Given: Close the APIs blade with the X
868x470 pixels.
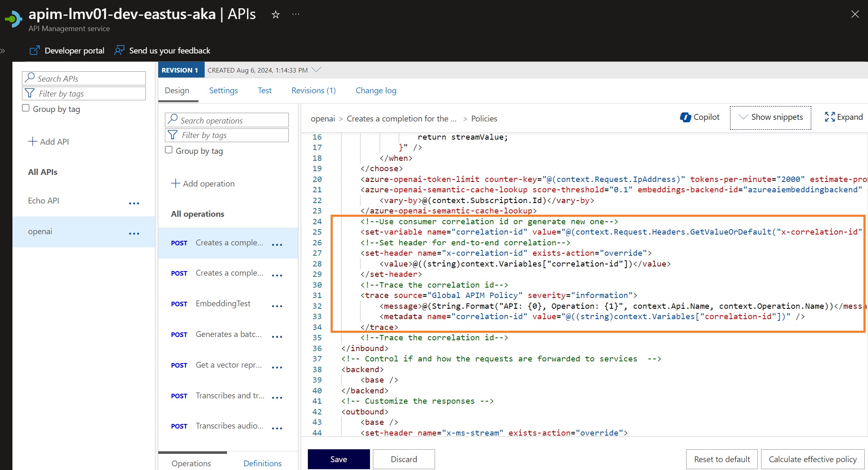Looking at the screenshot, I should point(855,14).
